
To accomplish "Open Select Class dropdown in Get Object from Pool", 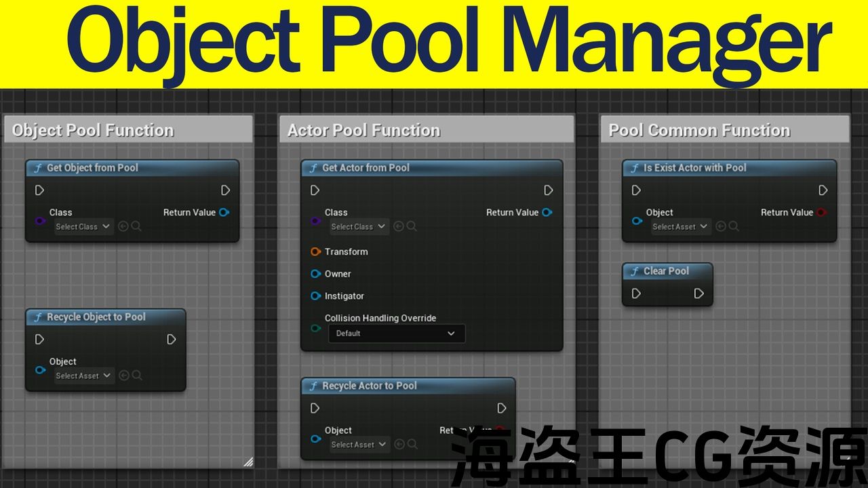I will (x=83, y=226).
